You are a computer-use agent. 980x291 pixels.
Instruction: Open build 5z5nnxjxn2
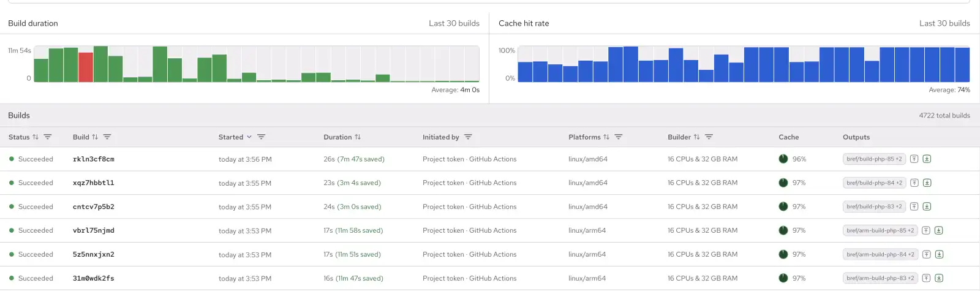pos(94,254)
